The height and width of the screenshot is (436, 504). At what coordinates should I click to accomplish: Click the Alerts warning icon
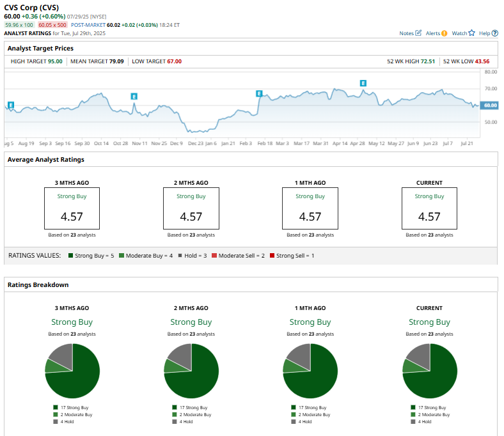[x=445, y=33]
